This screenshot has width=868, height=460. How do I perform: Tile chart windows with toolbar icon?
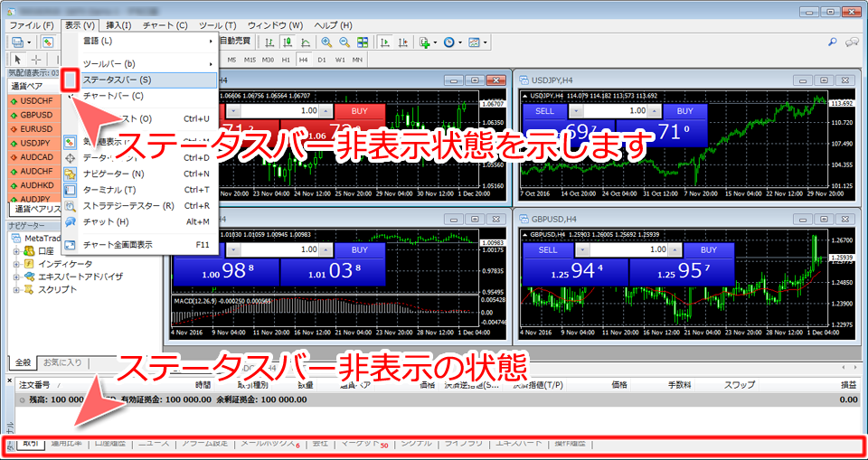tap(362, 42)
